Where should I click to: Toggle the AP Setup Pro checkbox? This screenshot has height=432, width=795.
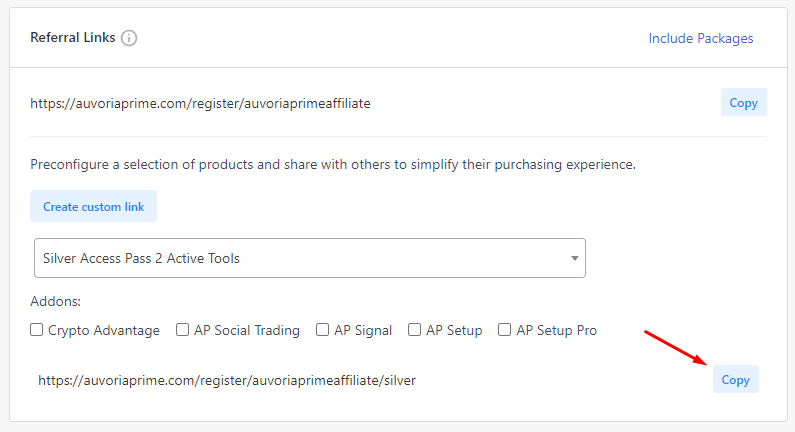click(504, 330)
